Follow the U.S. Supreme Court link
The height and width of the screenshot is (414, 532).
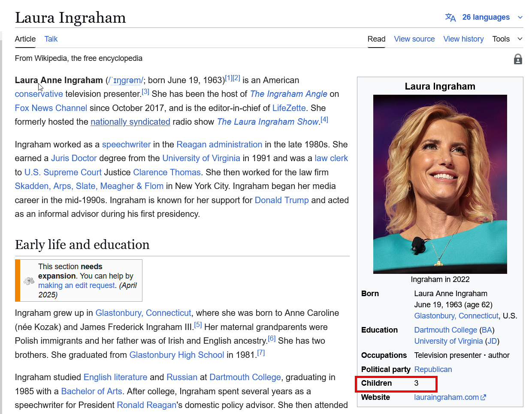pos(63,172)
